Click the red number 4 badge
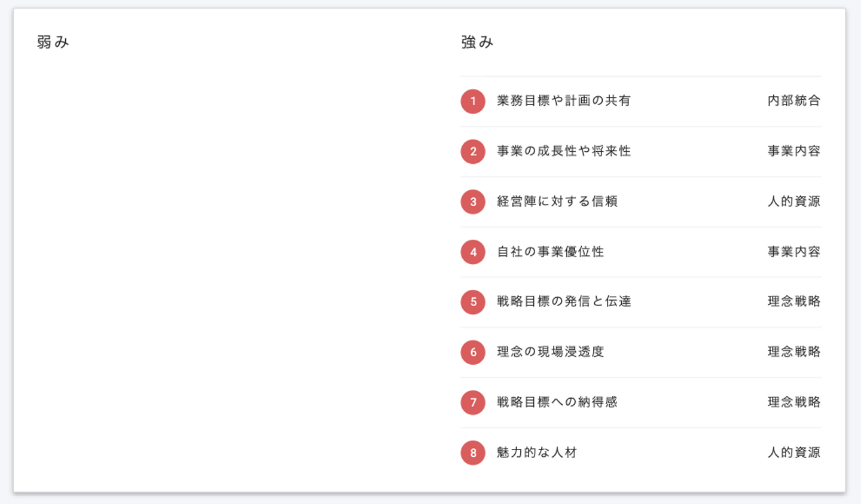 pos(473,252)
